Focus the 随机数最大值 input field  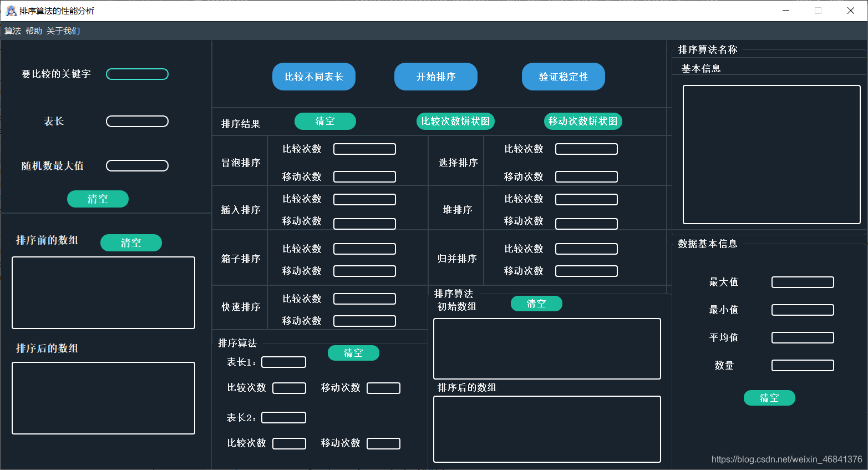coord(138,166)
